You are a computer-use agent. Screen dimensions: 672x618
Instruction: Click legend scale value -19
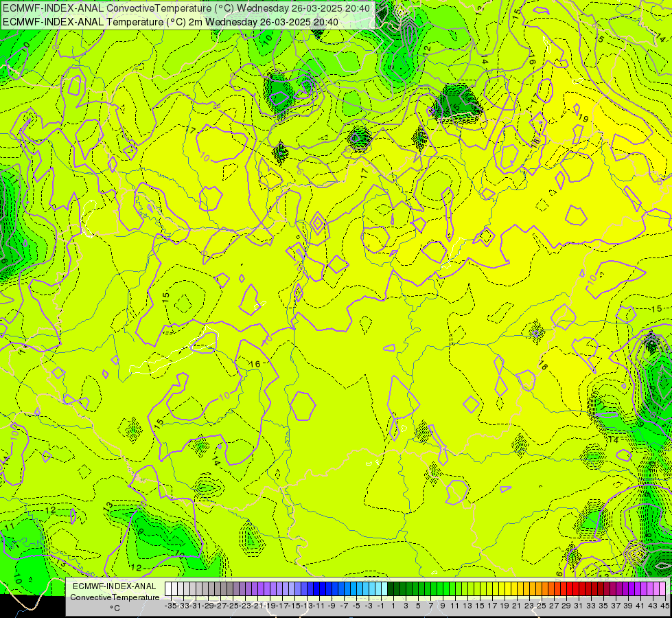[269, 606]
